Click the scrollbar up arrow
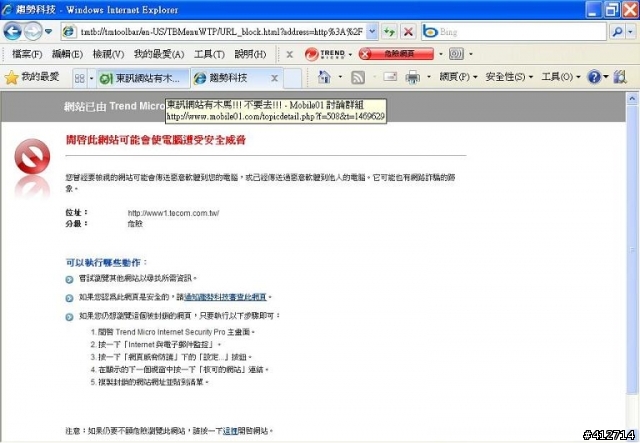The image size is (640, 443). tap(632, 98)
